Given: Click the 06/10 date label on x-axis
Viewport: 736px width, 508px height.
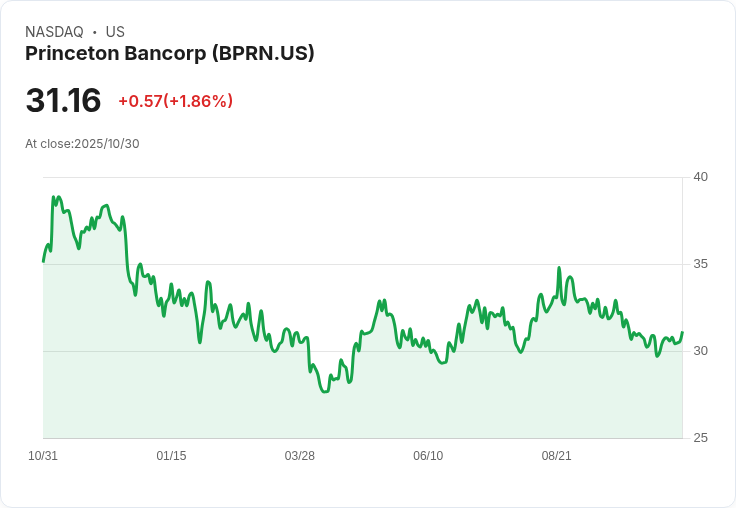Looking at the screenshot, I should click(428, 456).
